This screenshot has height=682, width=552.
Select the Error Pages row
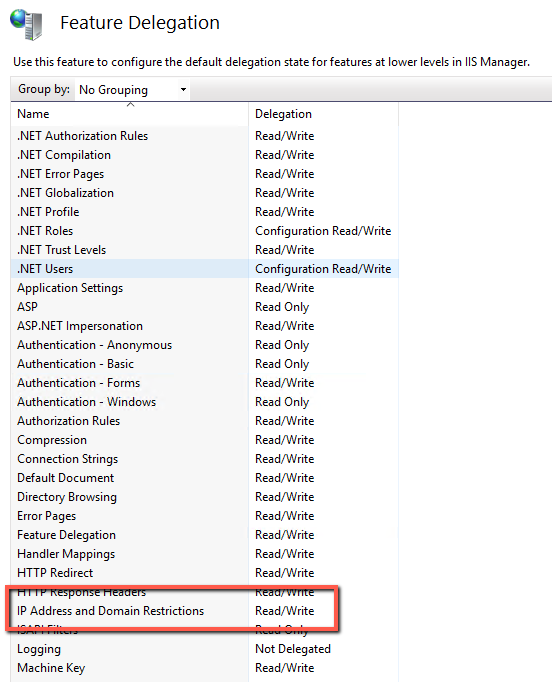(x=204, y=516)
